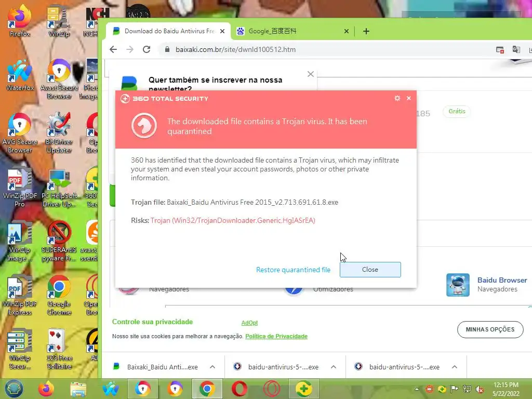Open SUPERAntiSpyware desktop icon
Screen dimensions: 532x399
(x=59, y=242)
